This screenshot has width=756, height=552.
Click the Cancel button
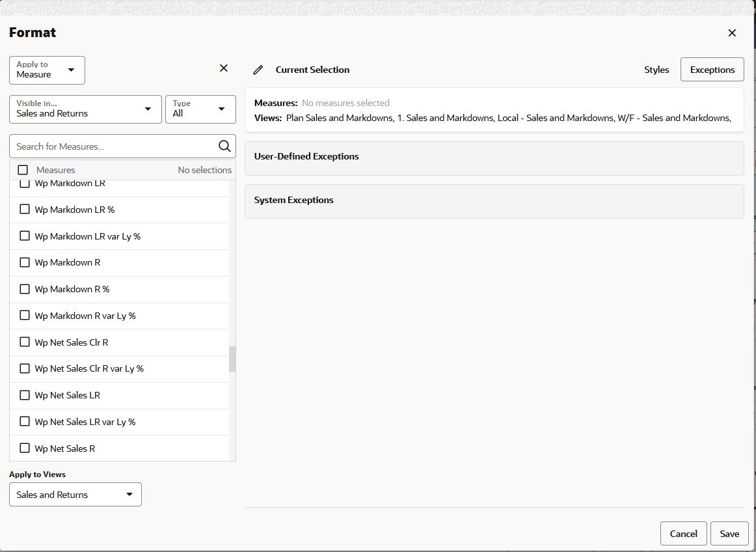(683, 533)
